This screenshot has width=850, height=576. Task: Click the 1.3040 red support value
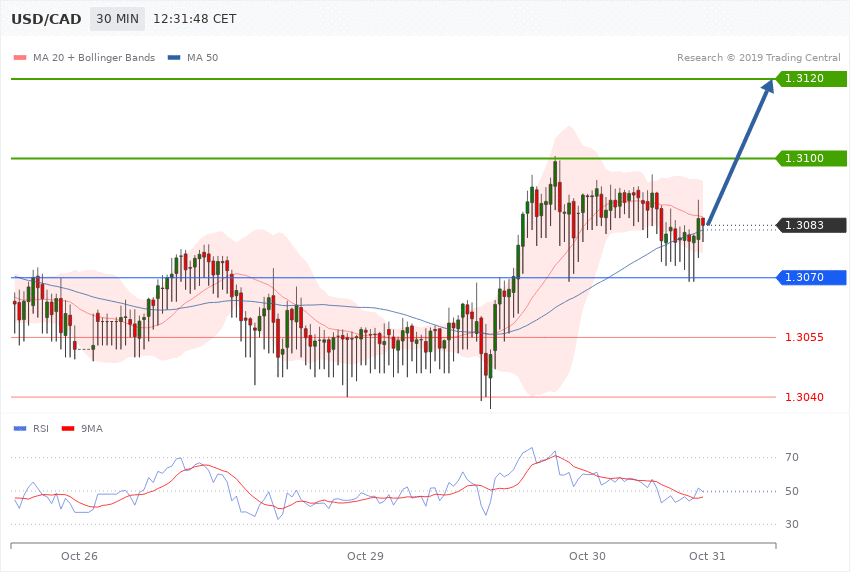point(804,397)
